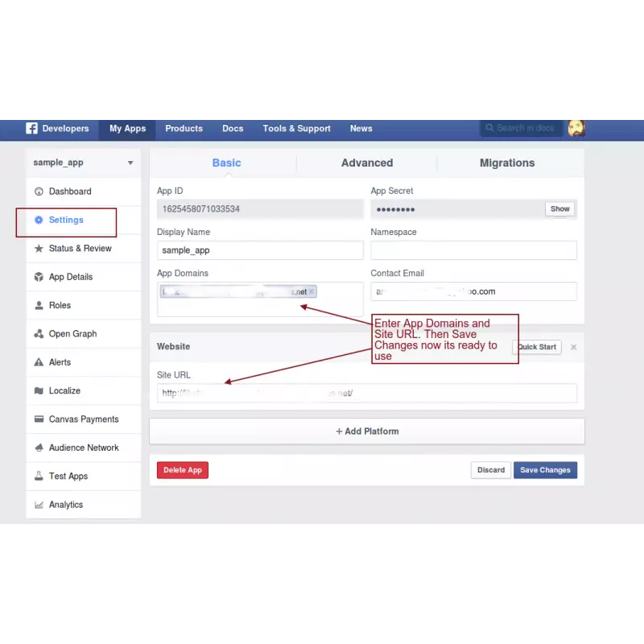Viewport: 644px width, 644px height.
Task: Open Tools & Support menu
Action: (x=296, y=129)
